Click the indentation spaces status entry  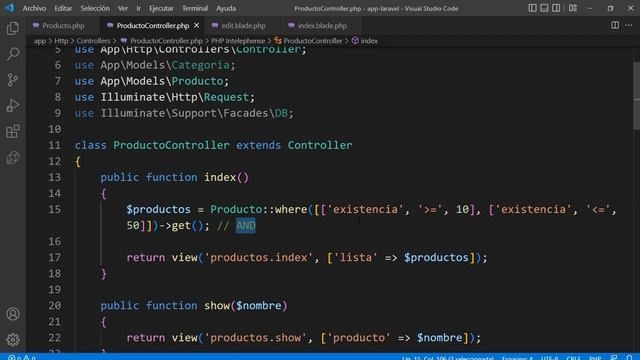coord(517,357)
